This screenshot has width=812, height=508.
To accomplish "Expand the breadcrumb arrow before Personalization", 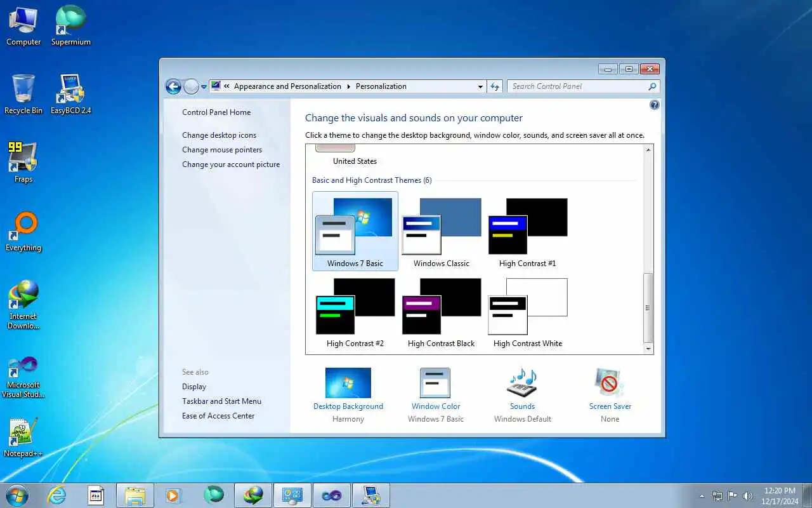I will click(348, 86).
